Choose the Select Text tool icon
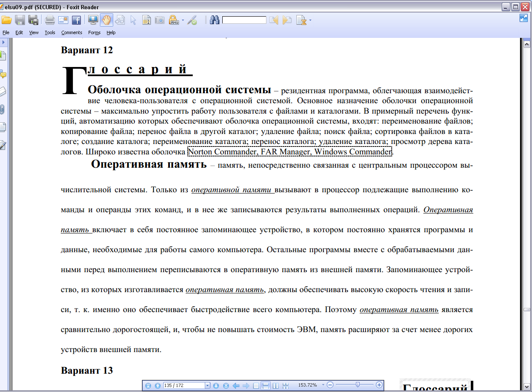Viewport: 532px width, 392px height. click(146, 20)
